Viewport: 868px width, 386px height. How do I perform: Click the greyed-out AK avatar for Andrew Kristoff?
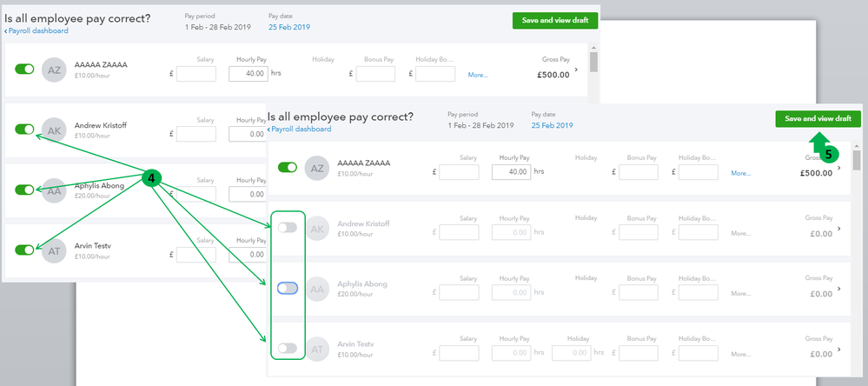click(319, 228)
